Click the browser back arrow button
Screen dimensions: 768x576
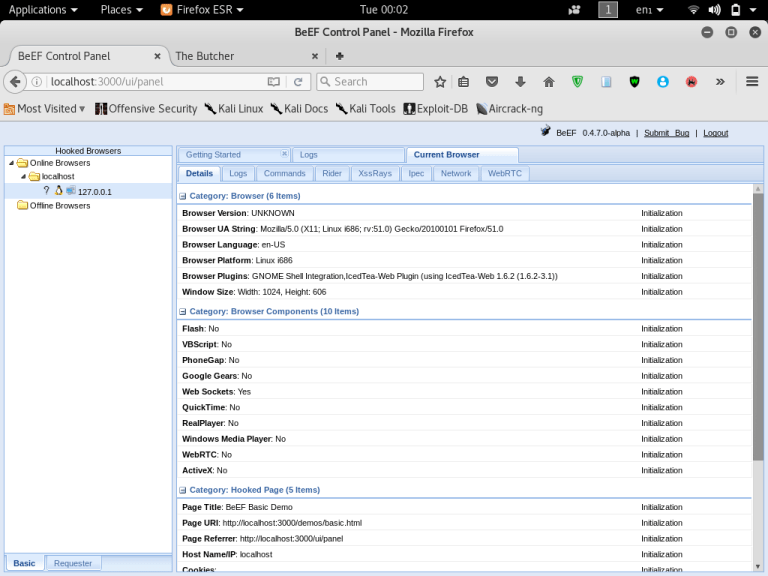pyautogui.click(x=15, y=82)
